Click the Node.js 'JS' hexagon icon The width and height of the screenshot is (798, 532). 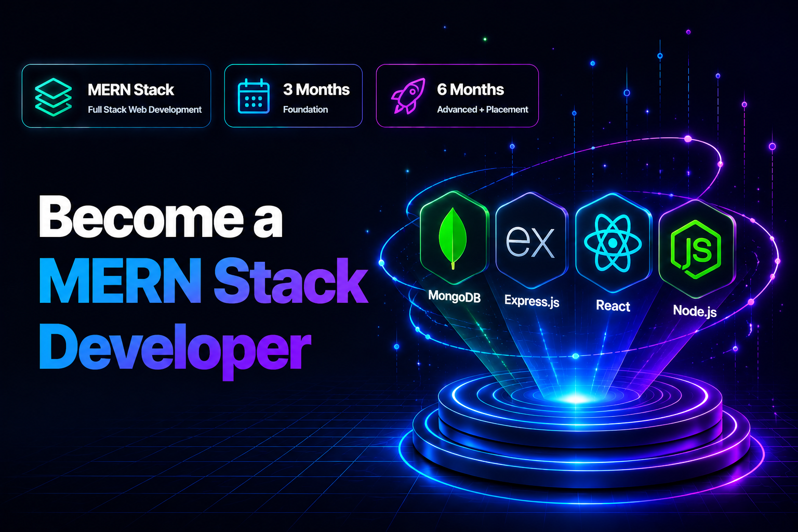point(696,249)
